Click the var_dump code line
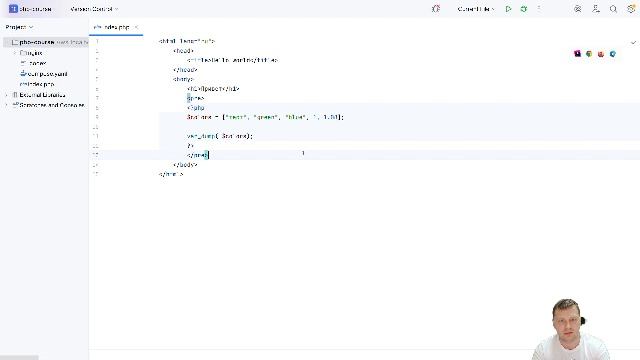Screen dimensions: 640x360 220,136
